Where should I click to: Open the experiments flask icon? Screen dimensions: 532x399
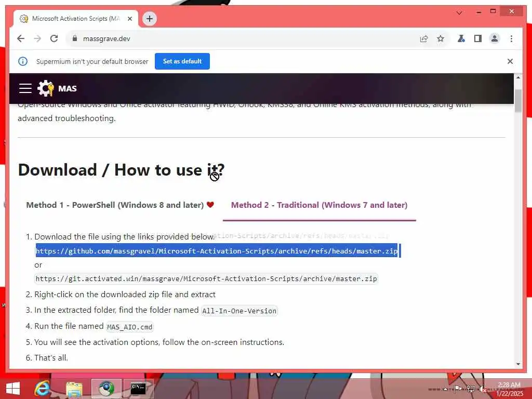click(461, 38)
